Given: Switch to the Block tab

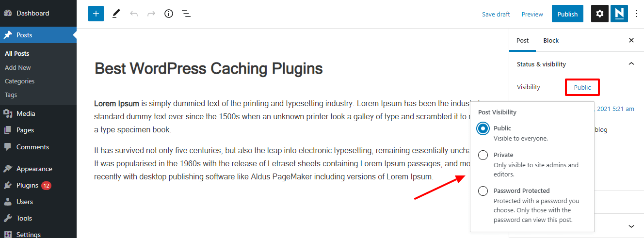Looking at the screenshot, I should [x=551, y=40].
